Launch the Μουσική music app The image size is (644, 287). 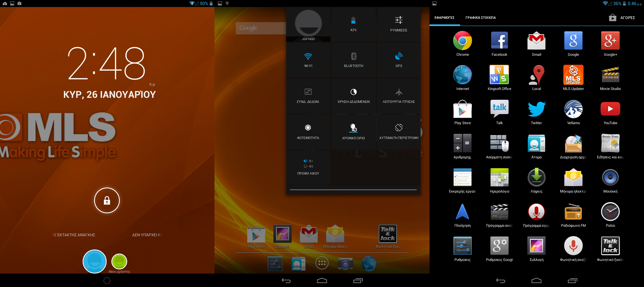(610, 177)
